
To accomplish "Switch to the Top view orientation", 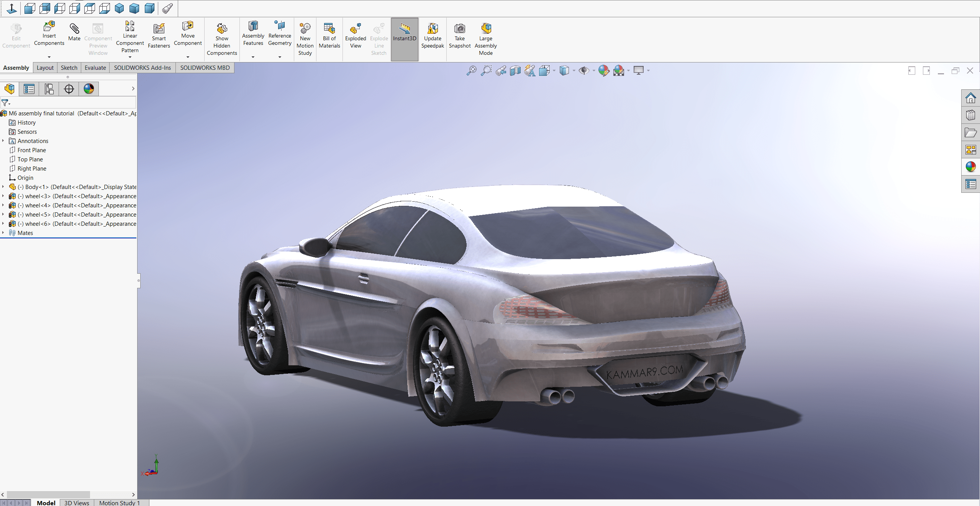I will [89, 8].
